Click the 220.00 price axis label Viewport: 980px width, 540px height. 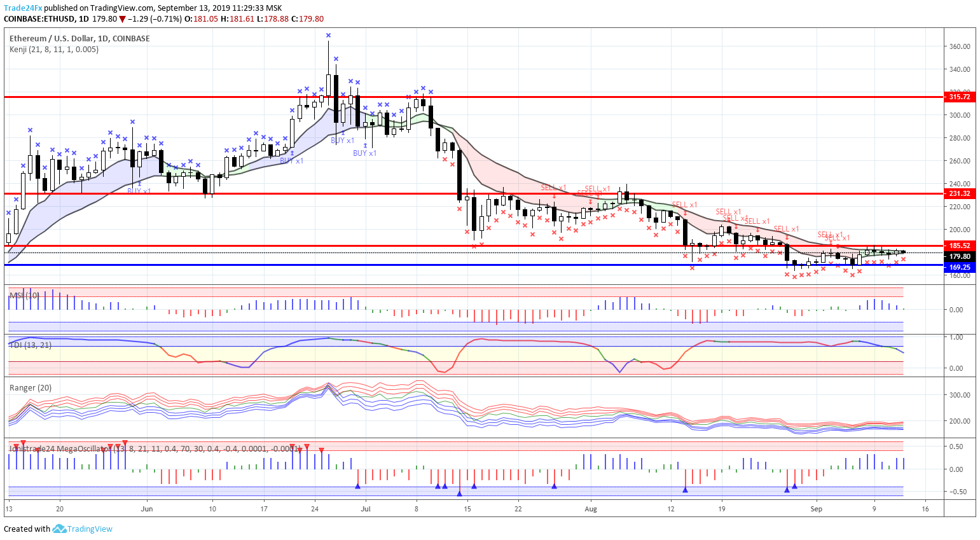click(960, 207)
